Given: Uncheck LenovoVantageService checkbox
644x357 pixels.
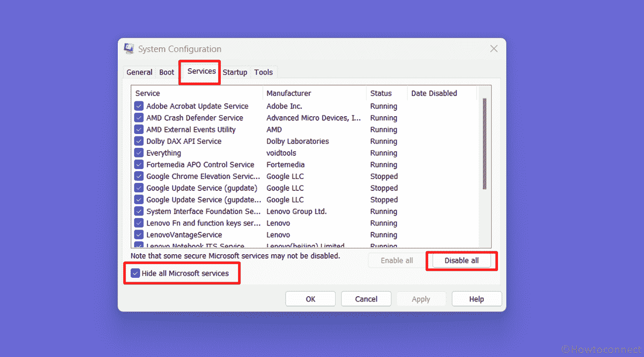Looking at the screenshot, I should pos(139,235).
